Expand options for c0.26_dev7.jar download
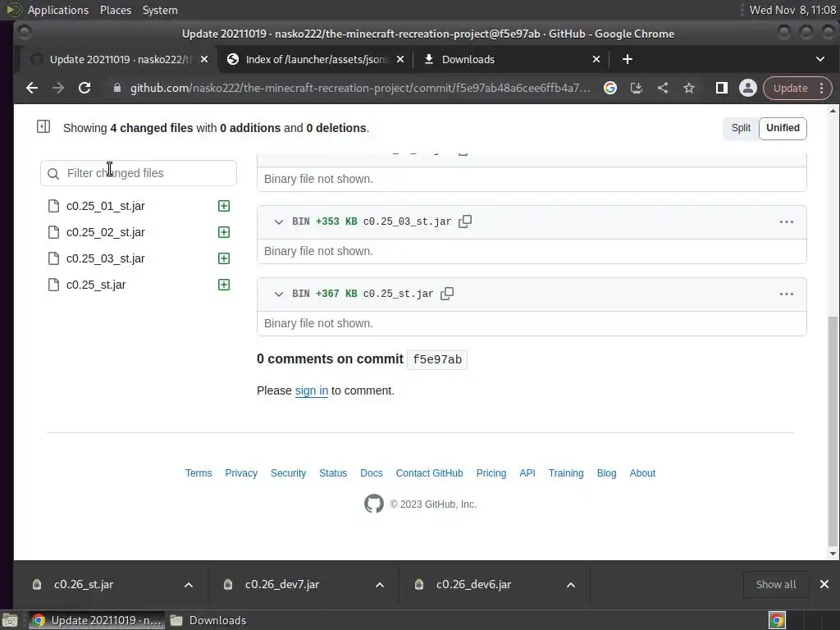The height and width of the screenshot is (630, 840). pos(380,585)
